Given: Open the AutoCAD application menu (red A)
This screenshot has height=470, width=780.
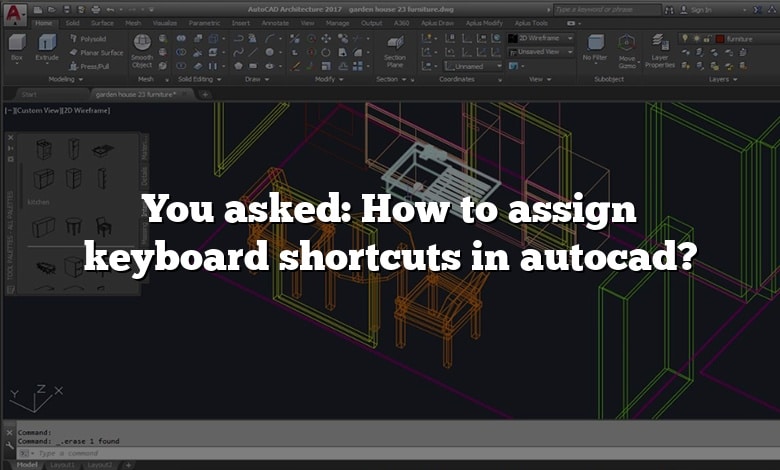Looking at the screenshot, I should point(14,14).
